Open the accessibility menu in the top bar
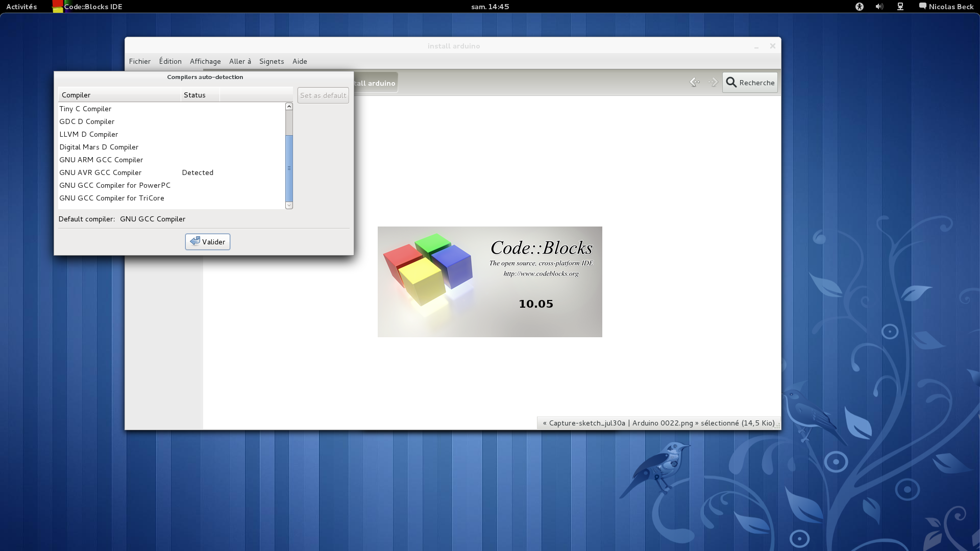The image size is (980, 551). (860, 7)
